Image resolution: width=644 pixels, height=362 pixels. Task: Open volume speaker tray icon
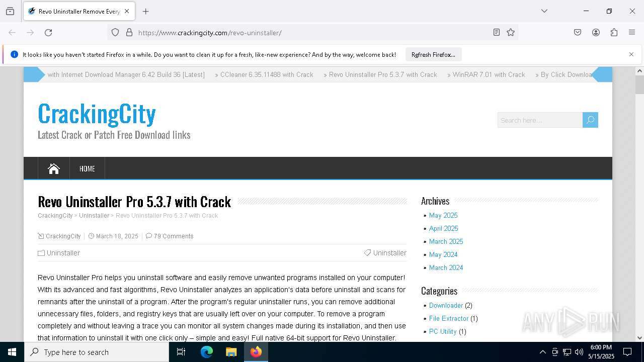click(x=579, y=352)
